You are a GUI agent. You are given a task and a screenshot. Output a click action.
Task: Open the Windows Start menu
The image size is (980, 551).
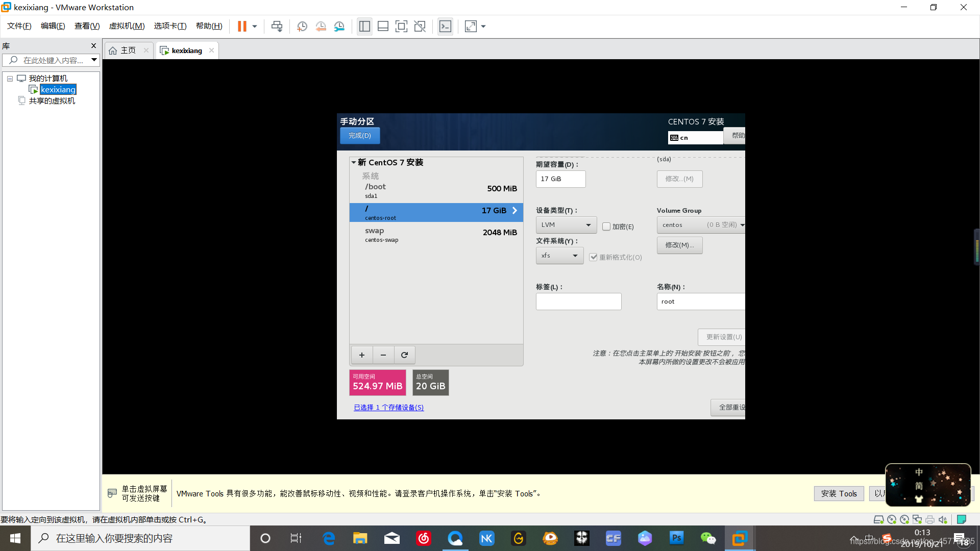[x=15, y=538]
